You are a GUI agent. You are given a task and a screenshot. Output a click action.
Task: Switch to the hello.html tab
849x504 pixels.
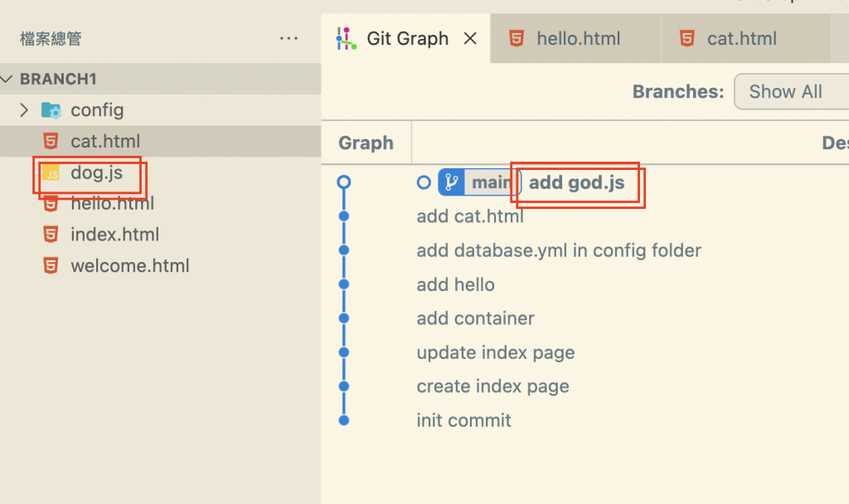click(578, 38)
